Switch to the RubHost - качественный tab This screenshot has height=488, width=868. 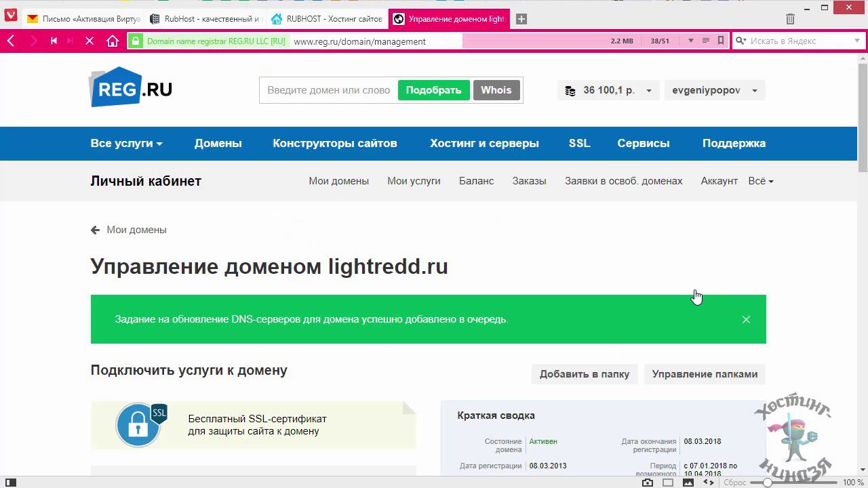(205, 19)
